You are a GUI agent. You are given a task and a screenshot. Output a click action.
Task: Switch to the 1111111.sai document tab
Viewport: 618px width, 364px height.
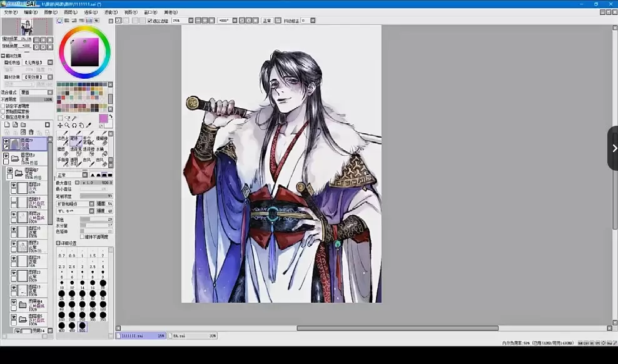[141, 336]
